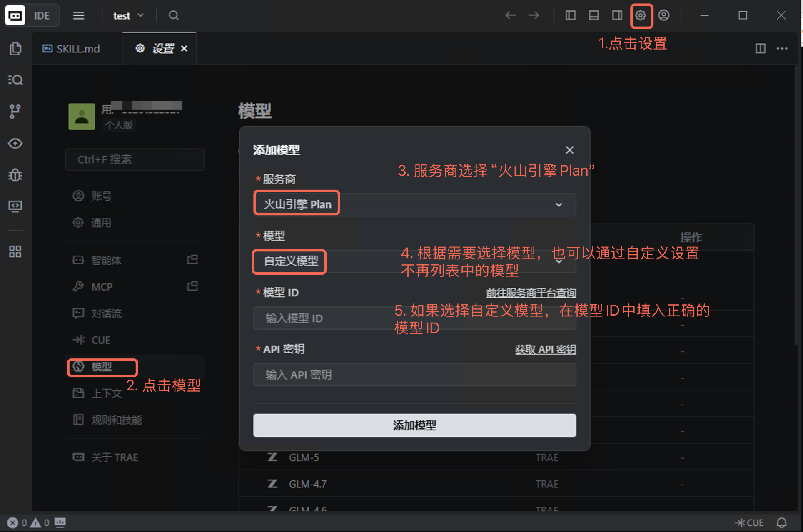Open the 获取 API 密钥 link
This screenshot has height=532, width=803.
pos(545,349)
